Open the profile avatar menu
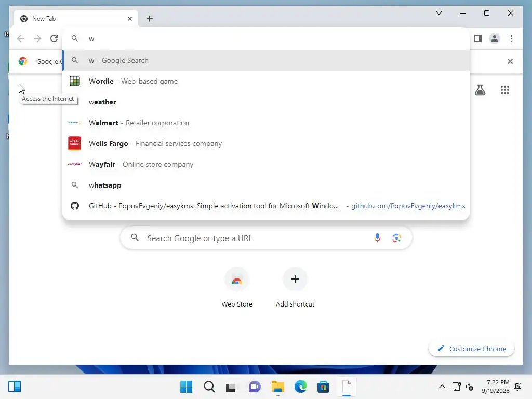Image resolution: width=532 pixels, height=399 pixels. [495, 38]
